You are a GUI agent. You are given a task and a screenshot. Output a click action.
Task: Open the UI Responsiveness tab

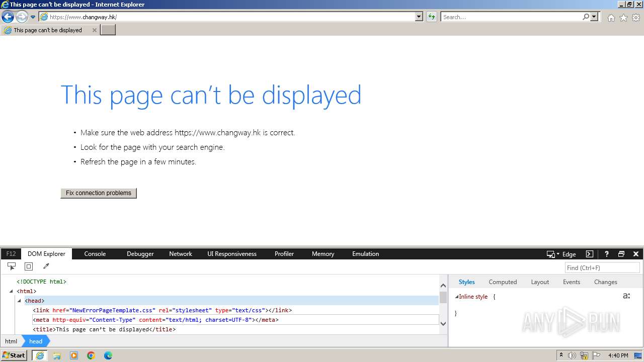(232, 254)
